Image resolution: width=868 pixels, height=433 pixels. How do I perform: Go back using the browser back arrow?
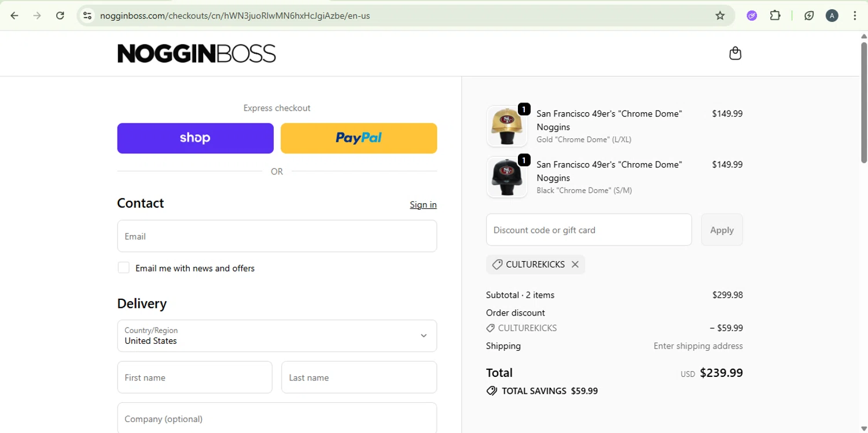(14, 16)
